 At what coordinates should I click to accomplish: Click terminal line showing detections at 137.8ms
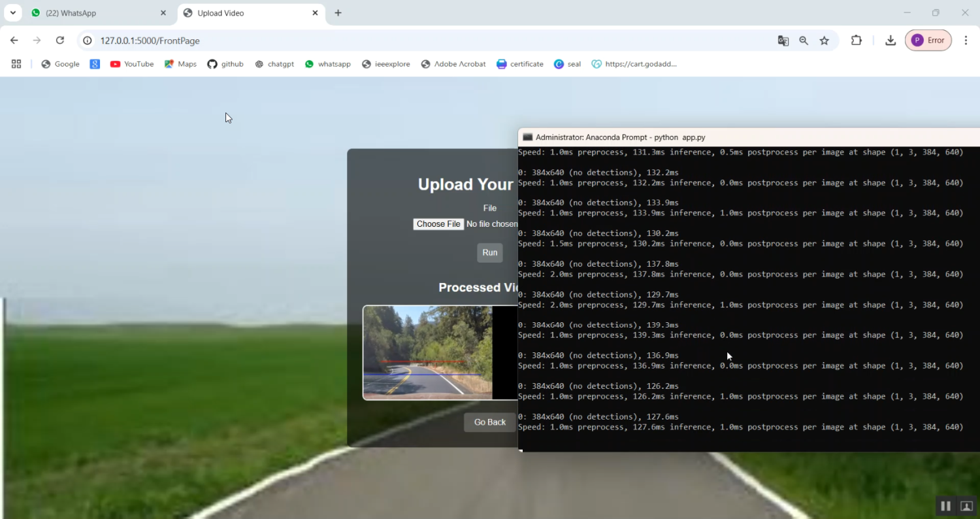(x=598, y=264)
